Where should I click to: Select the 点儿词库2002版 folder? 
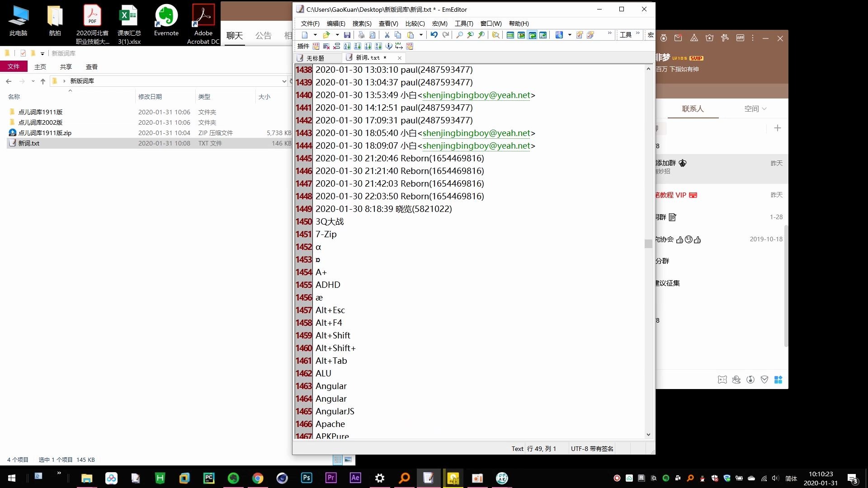(40, 122)
